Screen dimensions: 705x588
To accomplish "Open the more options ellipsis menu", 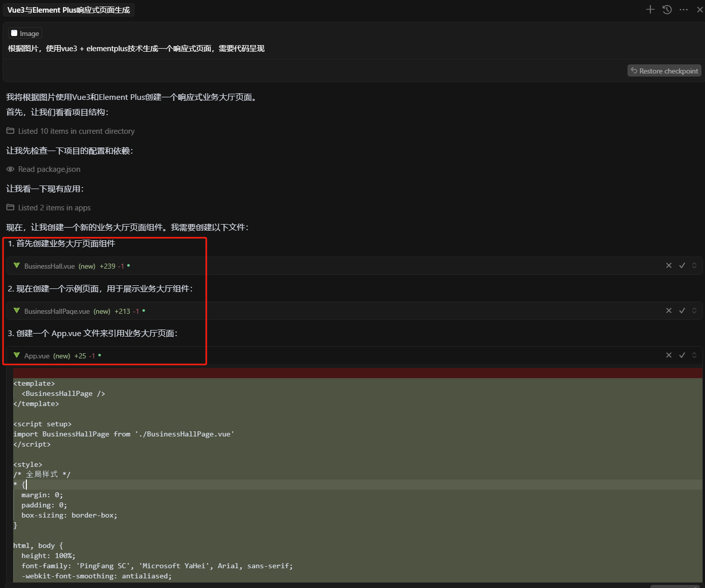I will [684, 10].
